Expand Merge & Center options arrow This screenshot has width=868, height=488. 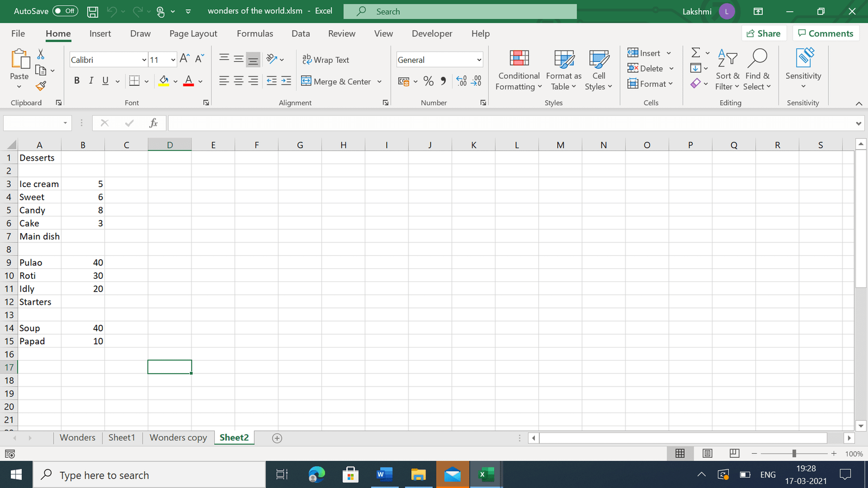pos(379,81)
